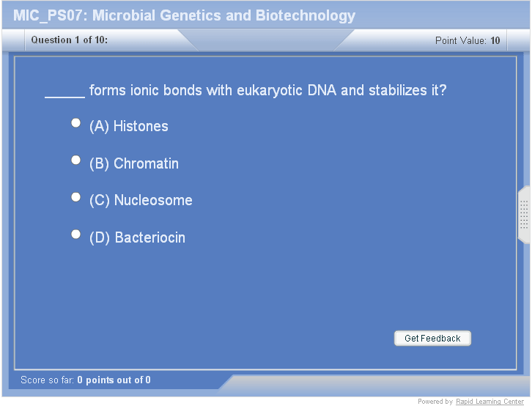Click the "(A) Histones" answer text
Screen dimensions: 532x406
[129, 127]
